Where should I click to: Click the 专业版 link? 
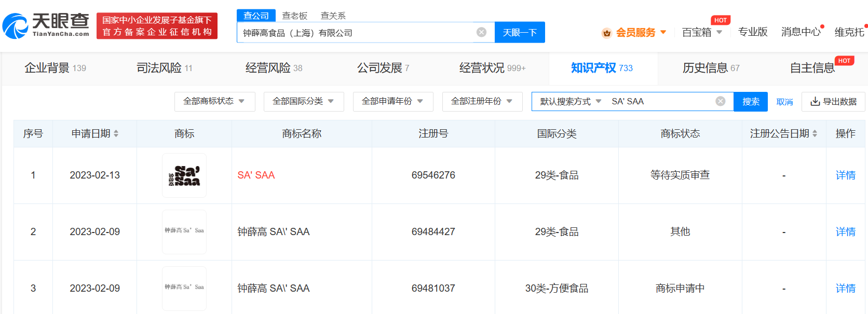coord(753,32)
